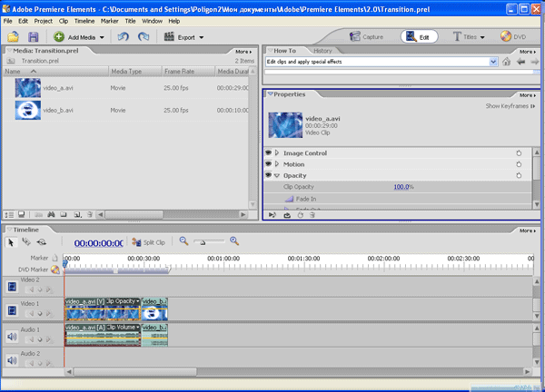Navigate back in How To panel

(x=520, y=62)
